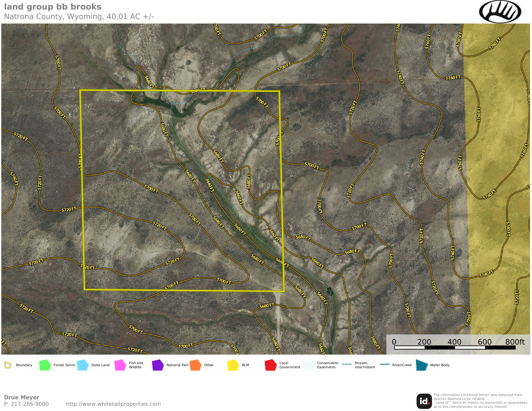Click the pink Fish and Wildlife swatch
This screenshot has height=411, width=532.
(120, 365)
